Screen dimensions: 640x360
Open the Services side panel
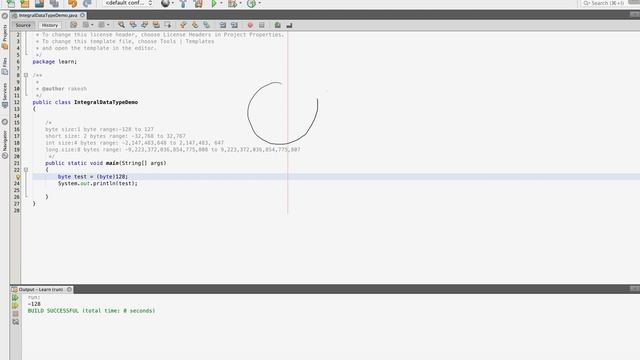(5, 95)
